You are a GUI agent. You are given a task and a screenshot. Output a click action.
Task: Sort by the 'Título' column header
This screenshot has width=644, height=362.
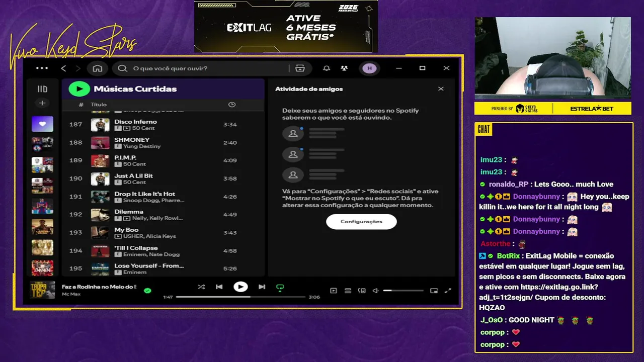pyautogui.click(x=99, y=105)
